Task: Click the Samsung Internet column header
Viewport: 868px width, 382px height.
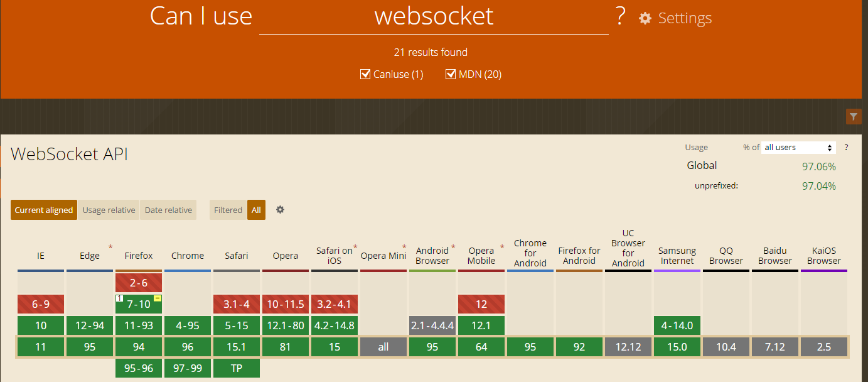Action: point(677,255)
